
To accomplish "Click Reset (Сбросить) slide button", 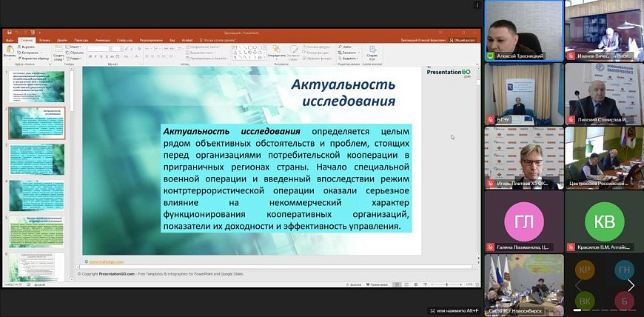I will [x=77, y=53].
